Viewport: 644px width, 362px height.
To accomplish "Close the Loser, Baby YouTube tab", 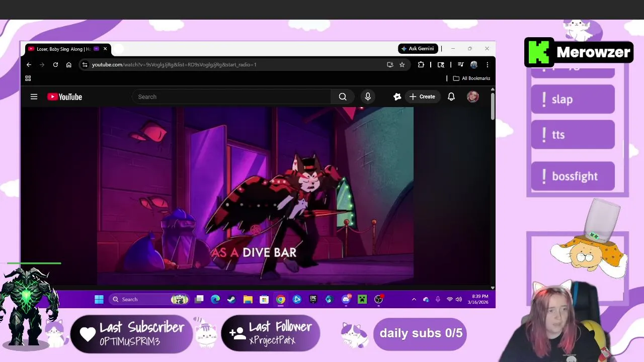I will click(x=105, y=49).
